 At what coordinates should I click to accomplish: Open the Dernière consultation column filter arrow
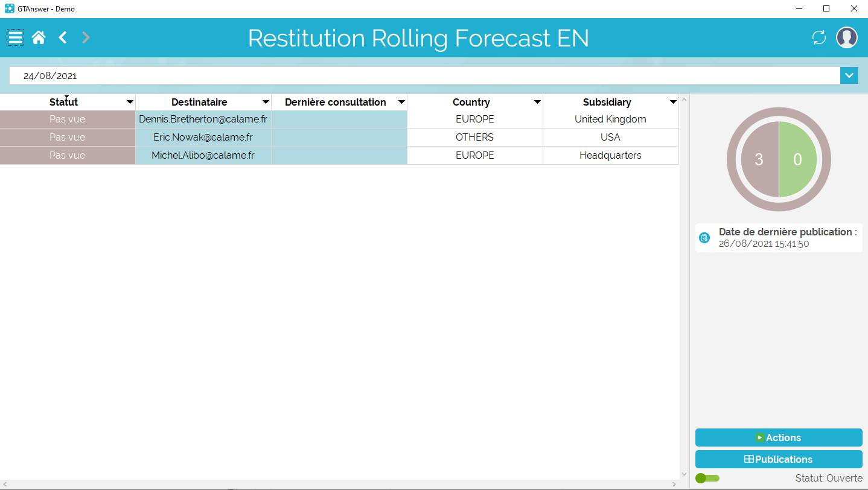(401, 103)
